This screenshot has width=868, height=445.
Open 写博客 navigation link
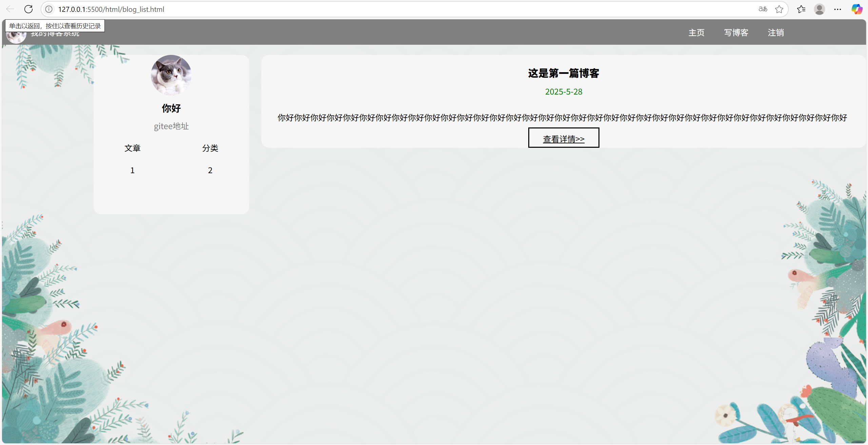[736, 33]
